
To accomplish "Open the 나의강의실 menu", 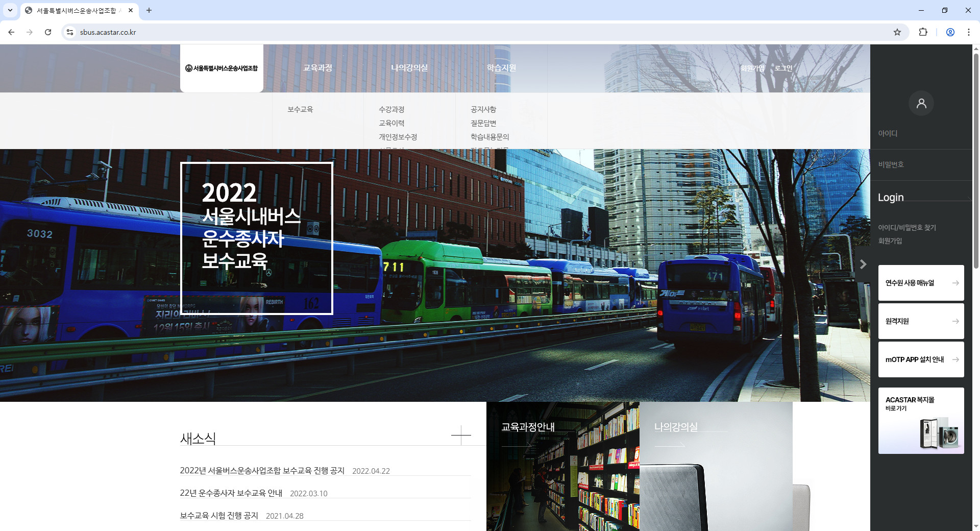I will pyautogui.click(x=409, y=68).
